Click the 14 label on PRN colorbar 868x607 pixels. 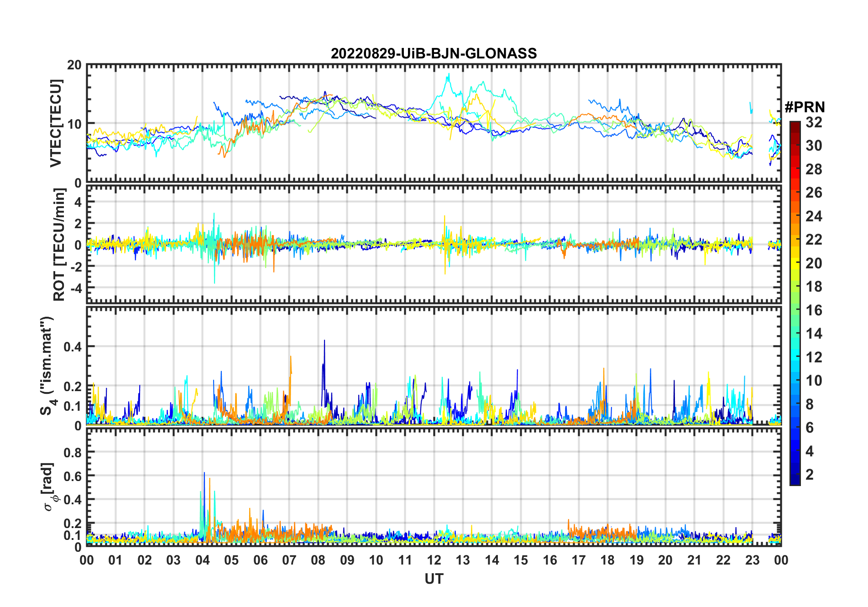tap(814, 334)
